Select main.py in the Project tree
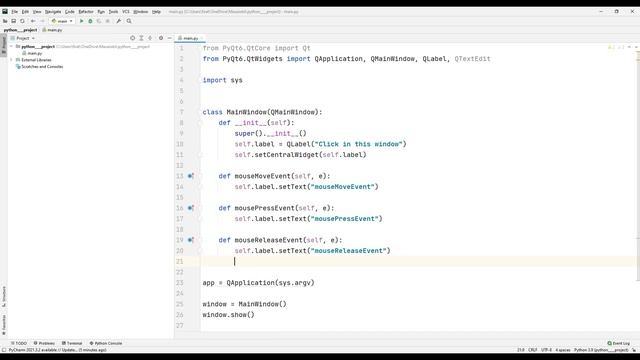 coord(32,53)
